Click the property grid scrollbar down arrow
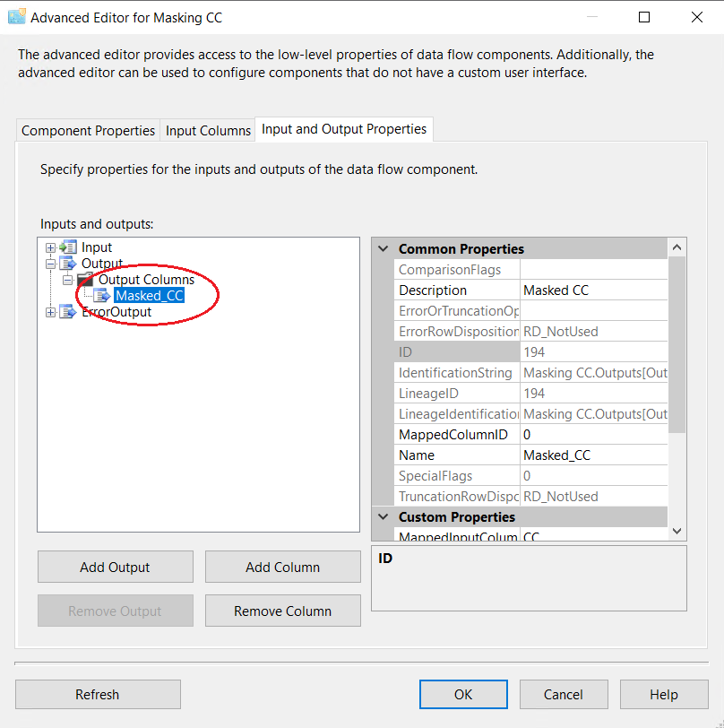 [677, 532]
